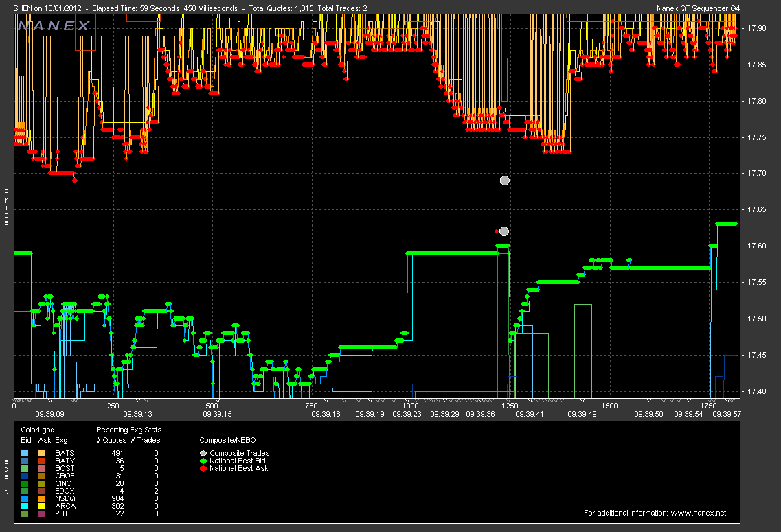Click the 'Nanex QT Sequencer G4' title text
This screenshot has height=532, width=781.
pos(699,8)
